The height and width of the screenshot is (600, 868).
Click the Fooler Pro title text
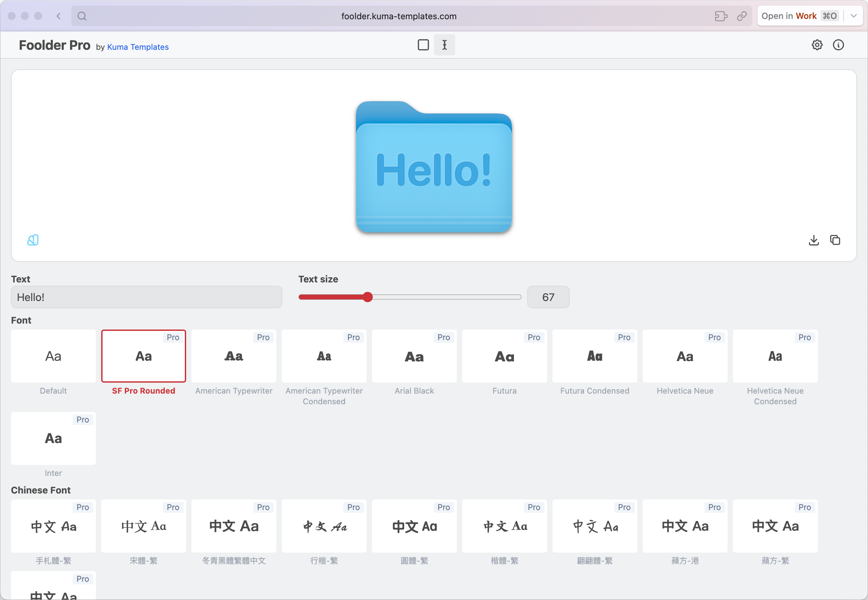[54, 45]
